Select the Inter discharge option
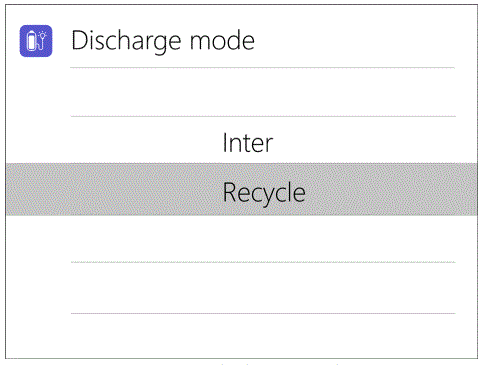The image size is (483, 365). click(x=248, y=143)
